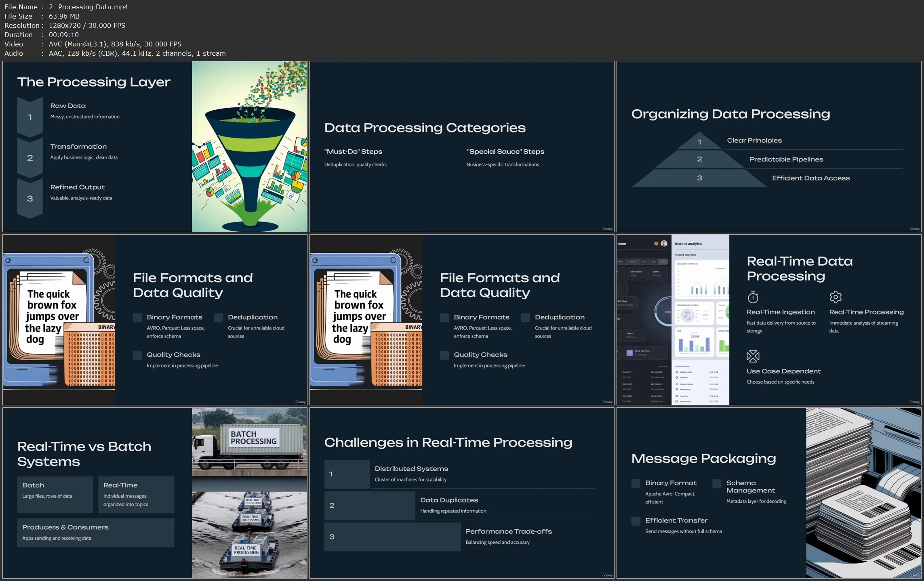Click numbered block 1 beside Distributed Systems
The height and width of the screenshot is (581, 924).
pyautogui.click(x=347, y=474)
